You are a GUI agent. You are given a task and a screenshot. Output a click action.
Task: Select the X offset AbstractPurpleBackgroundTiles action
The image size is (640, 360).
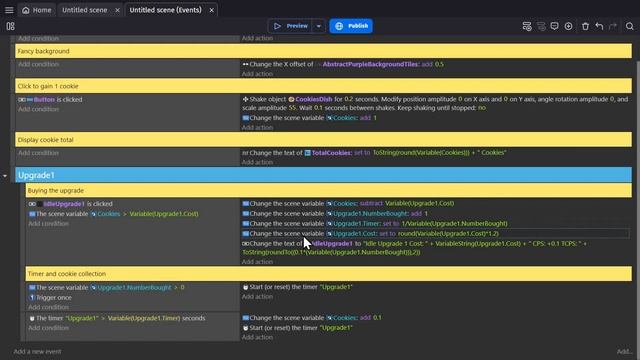[342, 64]
